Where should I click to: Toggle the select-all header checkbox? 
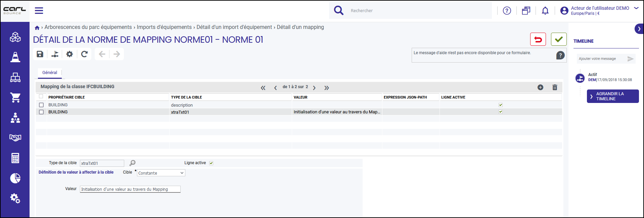41,96
